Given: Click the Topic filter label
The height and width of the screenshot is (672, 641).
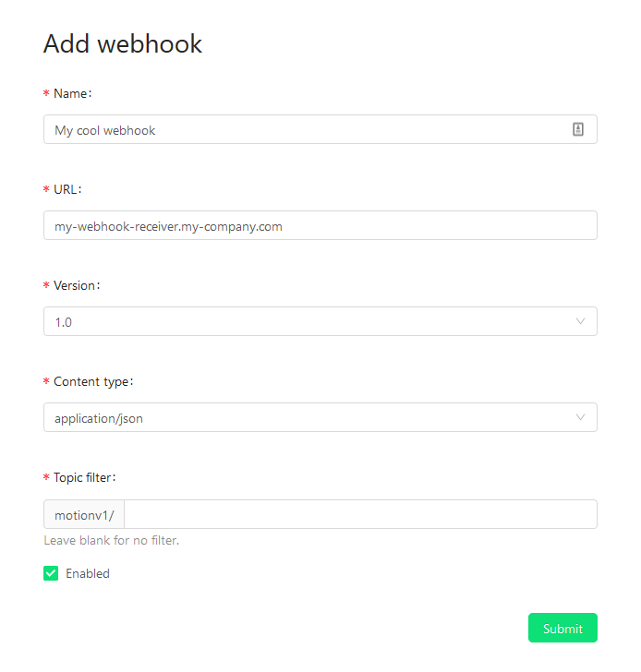Looking at the screenshot, I should [x=84, y=477].
